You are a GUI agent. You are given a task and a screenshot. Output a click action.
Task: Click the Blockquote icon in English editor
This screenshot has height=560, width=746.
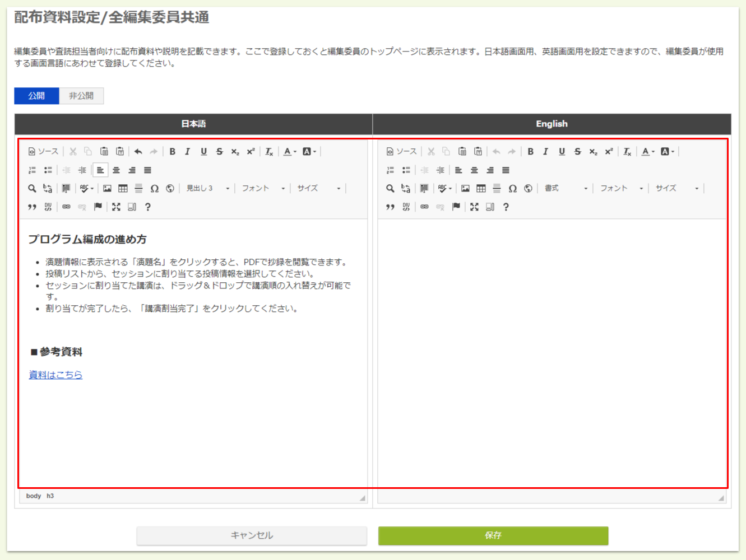(x=391, y=207)
